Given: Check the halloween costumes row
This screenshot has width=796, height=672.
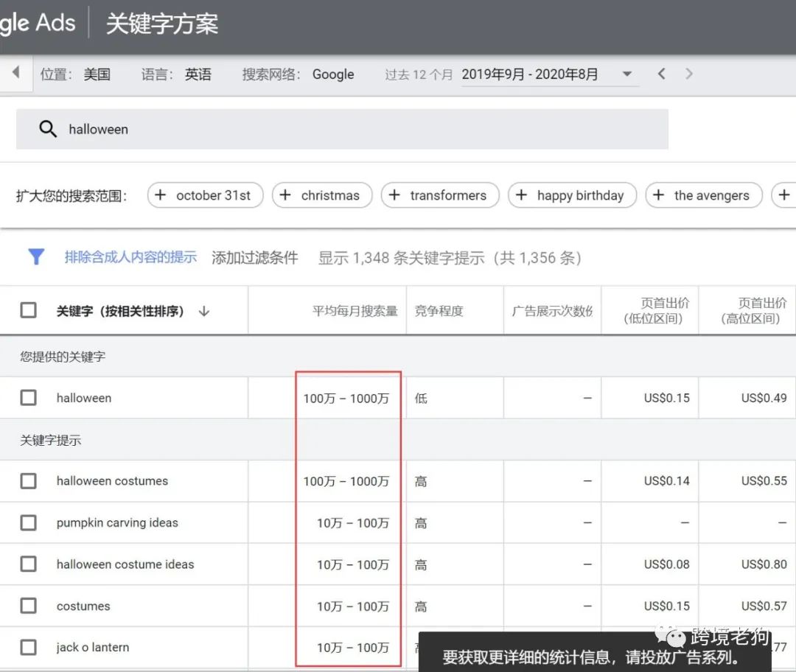Looking at the screenshot, I should point(29,480).
